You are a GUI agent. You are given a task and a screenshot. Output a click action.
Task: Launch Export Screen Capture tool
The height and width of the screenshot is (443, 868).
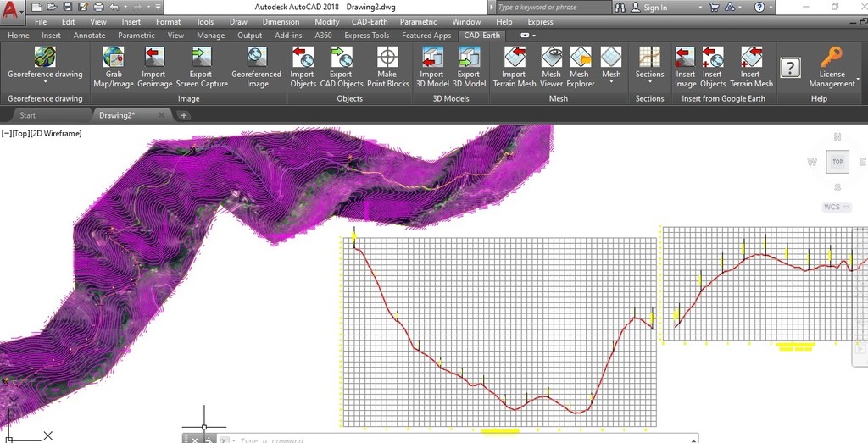[x=201, y=57]
